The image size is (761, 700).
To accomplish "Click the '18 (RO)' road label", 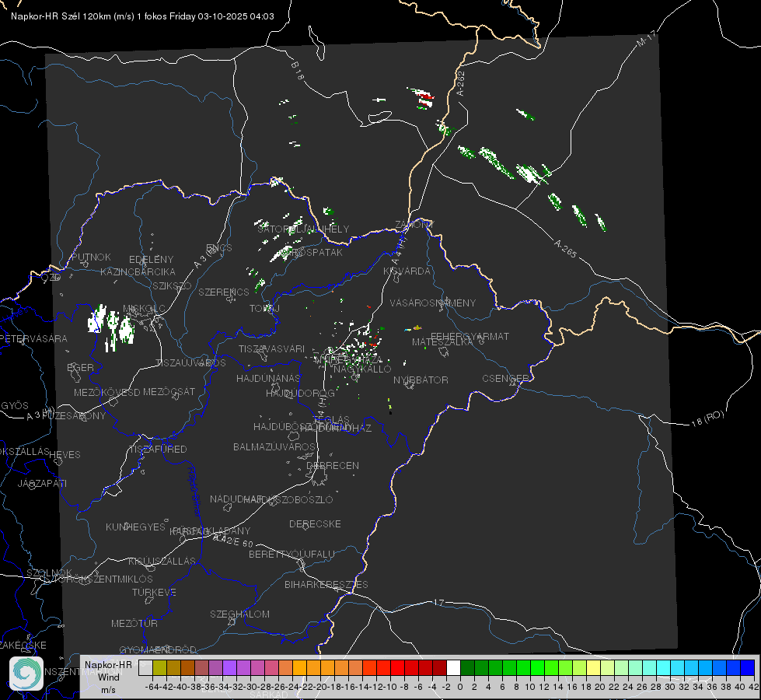I will point(707,418).
